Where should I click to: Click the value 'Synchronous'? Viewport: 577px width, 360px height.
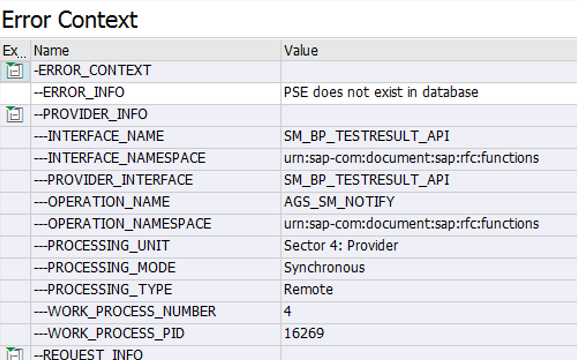[x=324, y=267]
